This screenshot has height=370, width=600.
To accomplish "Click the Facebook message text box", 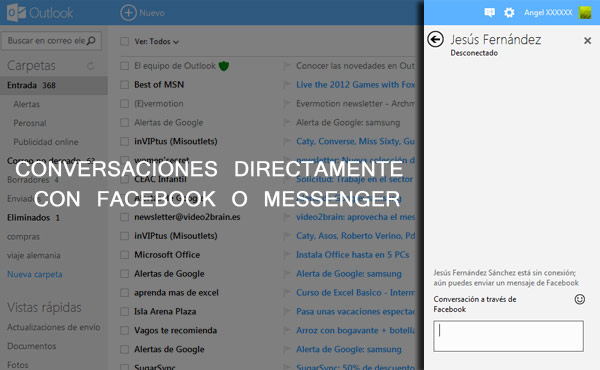I will point(508,336).
